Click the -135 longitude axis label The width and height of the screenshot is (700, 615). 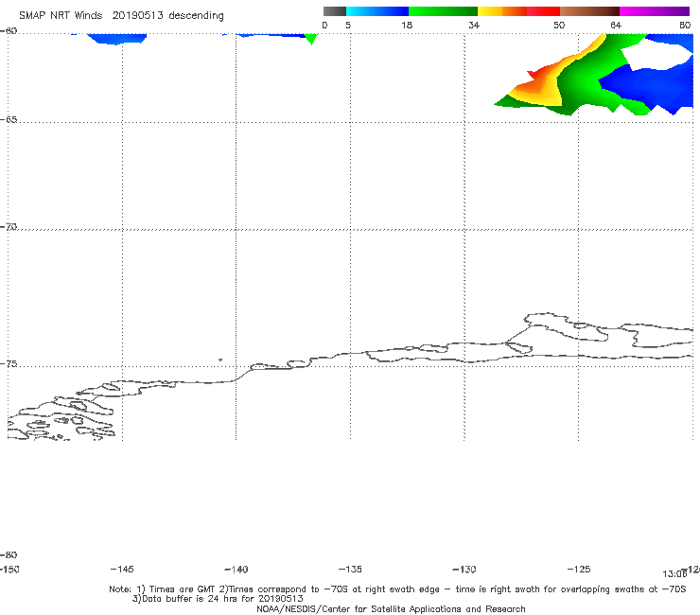(350, 570)
